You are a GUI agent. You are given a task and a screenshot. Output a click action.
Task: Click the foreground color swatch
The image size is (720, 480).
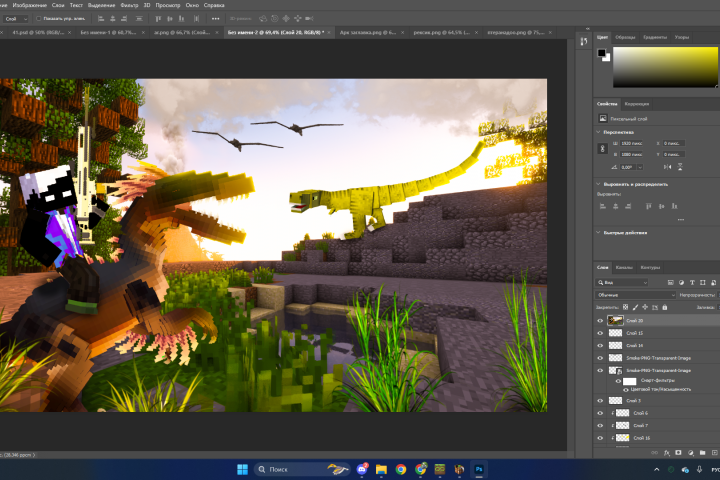coord(602,52)
